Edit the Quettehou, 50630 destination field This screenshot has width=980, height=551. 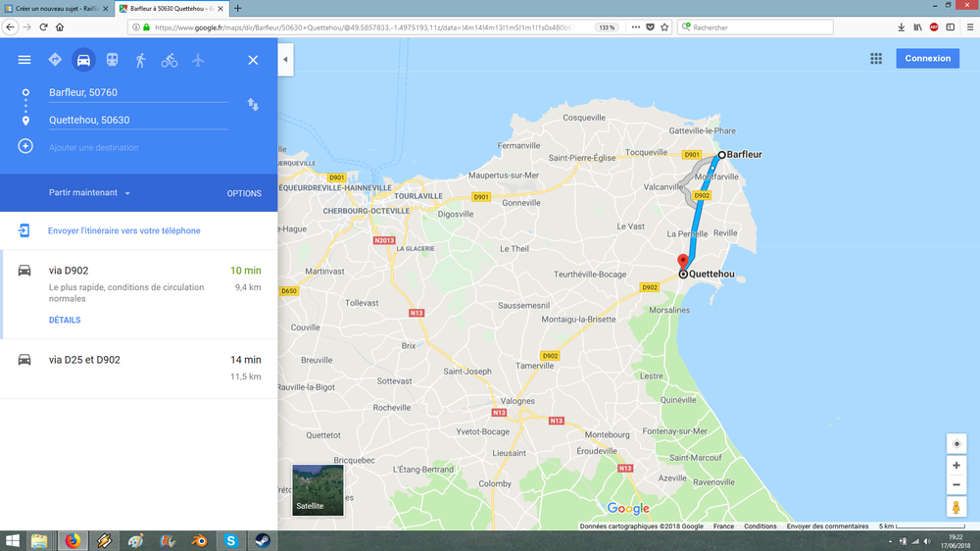(x=139, y=120)
